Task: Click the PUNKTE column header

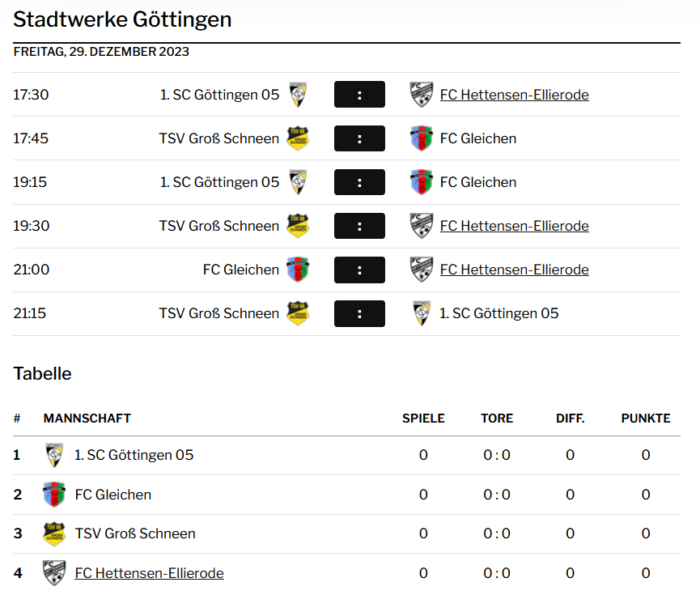Action: pos(646,419)
